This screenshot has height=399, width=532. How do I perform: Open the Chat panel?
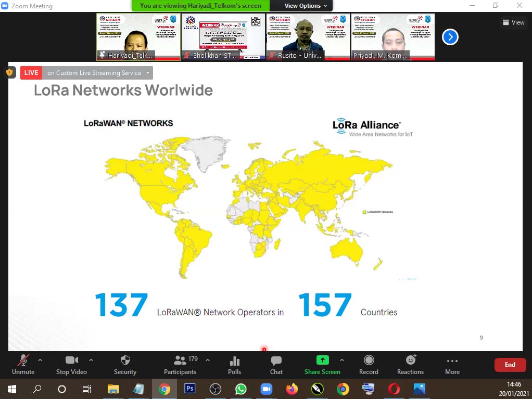point(276,365)
